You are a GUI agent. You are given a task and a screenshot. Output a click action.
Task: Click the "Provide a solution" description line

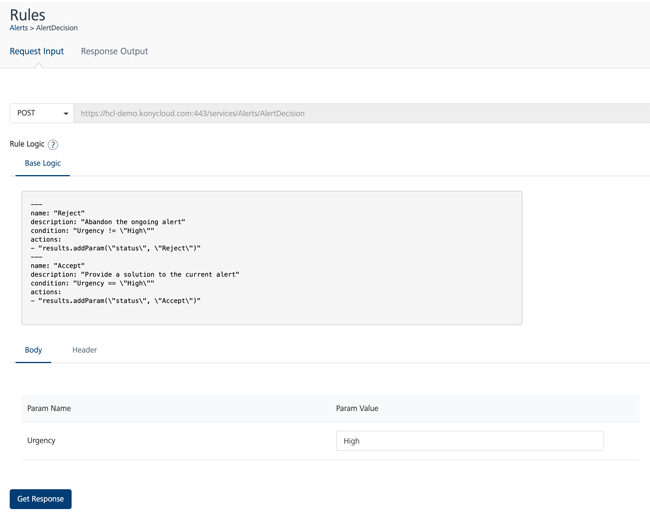[135, 274]
